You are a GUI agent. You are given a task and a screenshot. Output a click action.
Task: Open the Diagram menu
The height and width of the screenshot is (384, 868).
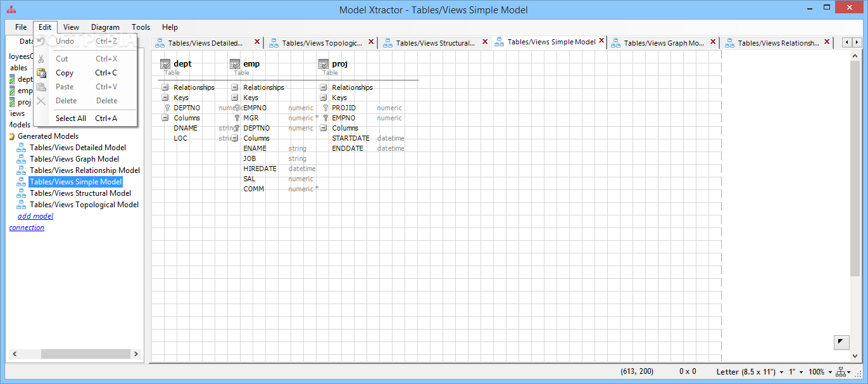coord(105,27)
